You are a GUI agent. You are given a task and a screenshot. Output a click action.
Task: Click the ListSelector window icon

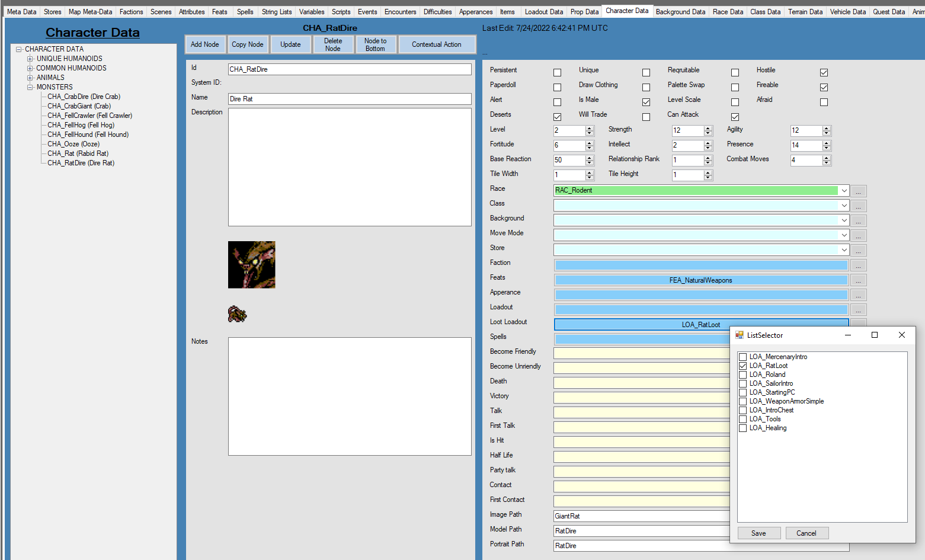740,335
